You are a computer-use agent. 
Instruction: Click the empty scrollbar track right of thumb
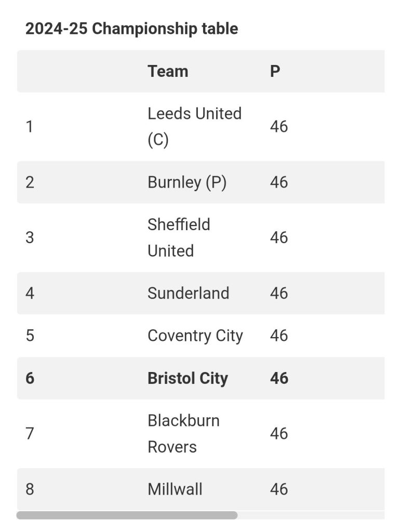[311, 515]
